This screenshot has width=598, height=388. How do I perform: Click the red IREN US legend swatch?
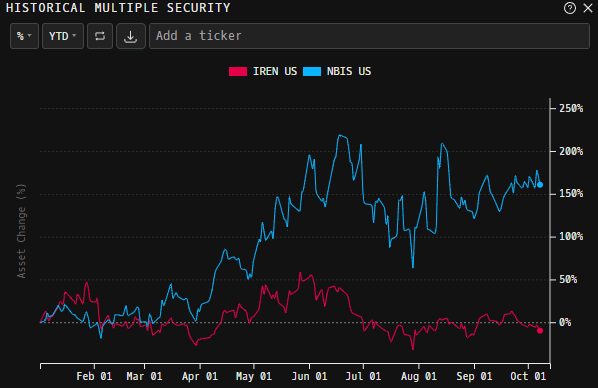(238, 71)
